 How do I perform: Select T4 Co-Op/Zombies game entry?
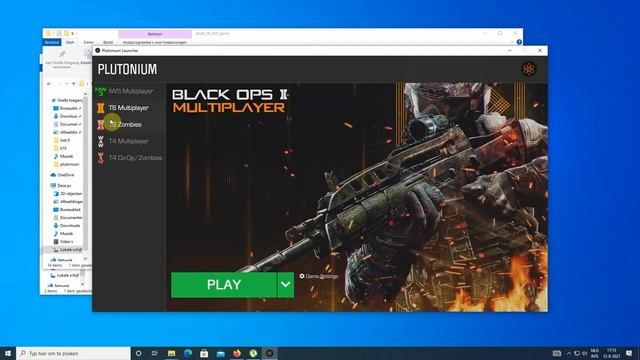tap(129, 158)
